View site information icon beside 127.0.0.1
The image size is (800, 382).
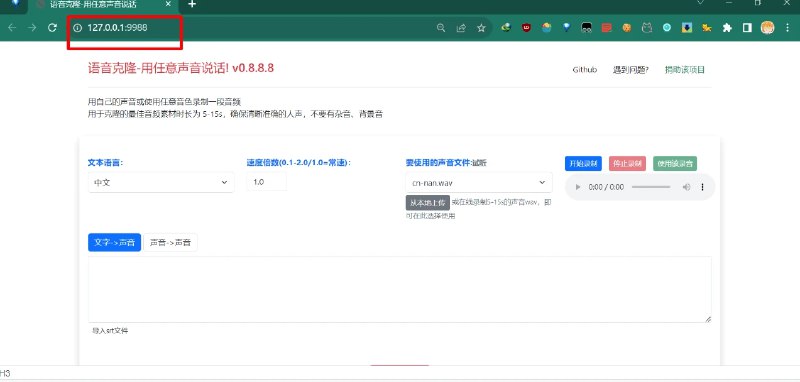(78, 28)
